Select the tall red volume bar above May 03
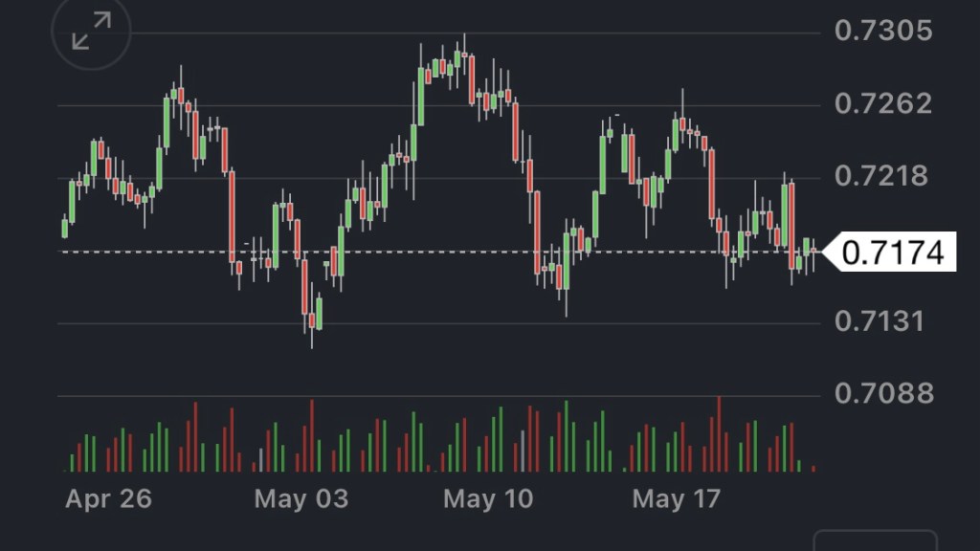Image resolution: width=980 pixels, height=551 pixels. (x=312, y=436)
